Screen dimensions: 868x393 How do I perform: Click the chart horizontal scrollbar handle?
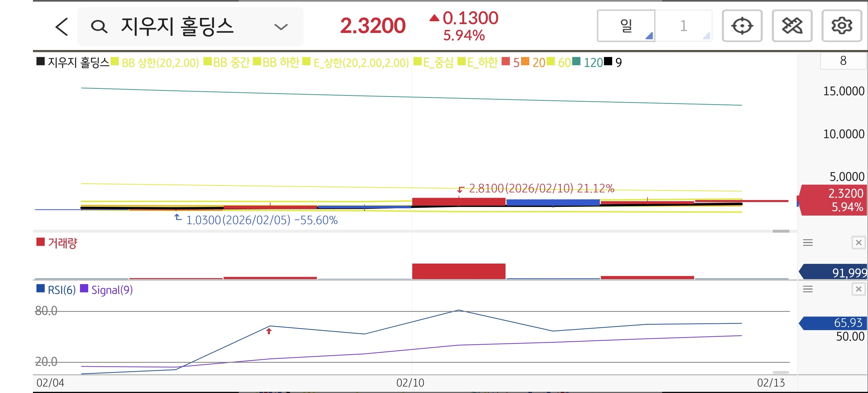click(781, 231)
